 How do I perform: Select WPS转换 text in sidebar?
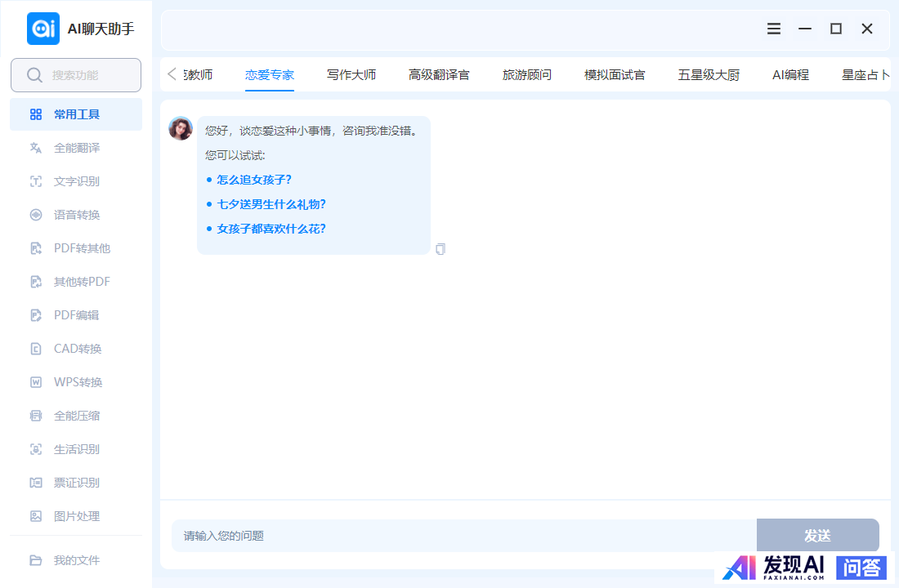[78, 382]
